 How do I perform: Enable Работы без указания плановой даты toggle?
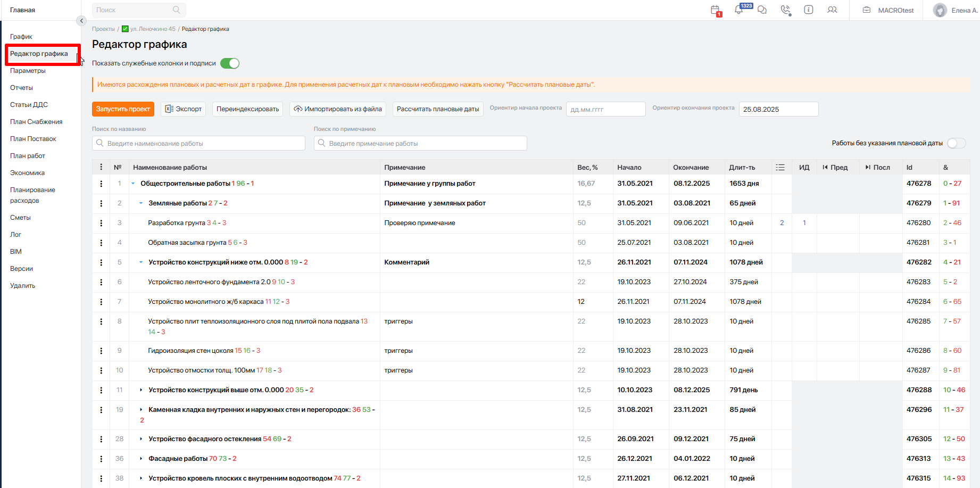click(x=956, y=143)
